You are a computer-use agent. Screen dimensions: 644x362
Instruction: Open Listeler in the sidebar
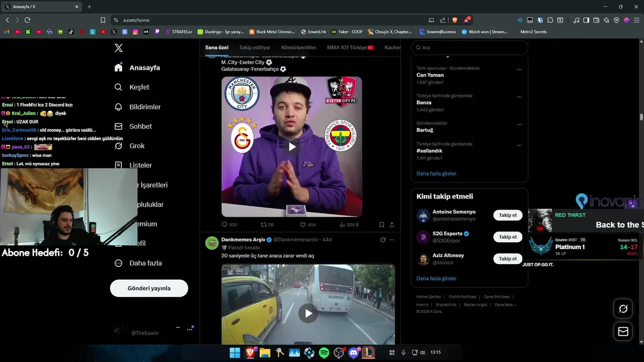point(133,165)
